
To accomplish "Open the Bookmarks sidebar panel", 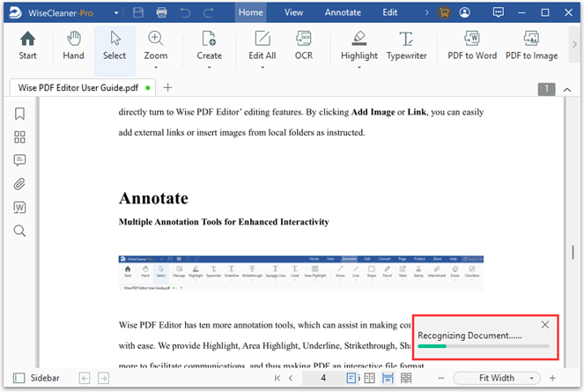I will click(19, 114).
